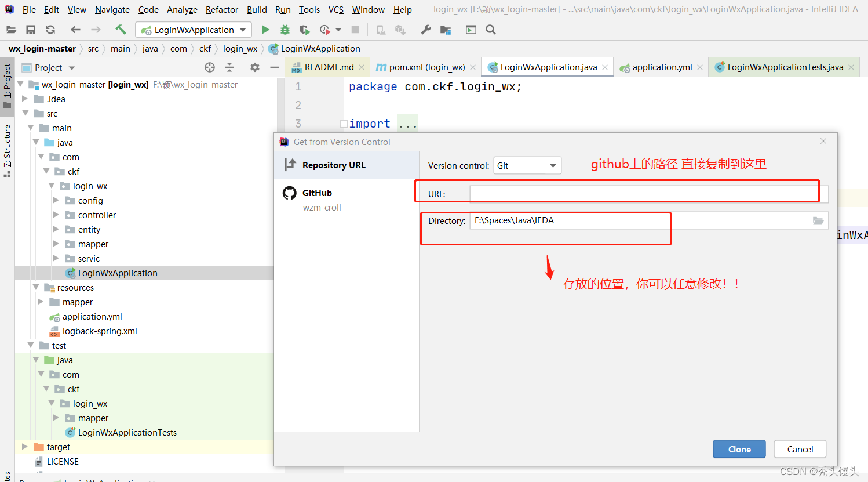Click the Open folder toolbar icon
The width and height of the screenshot is (868, 482).
click(11, 30)
